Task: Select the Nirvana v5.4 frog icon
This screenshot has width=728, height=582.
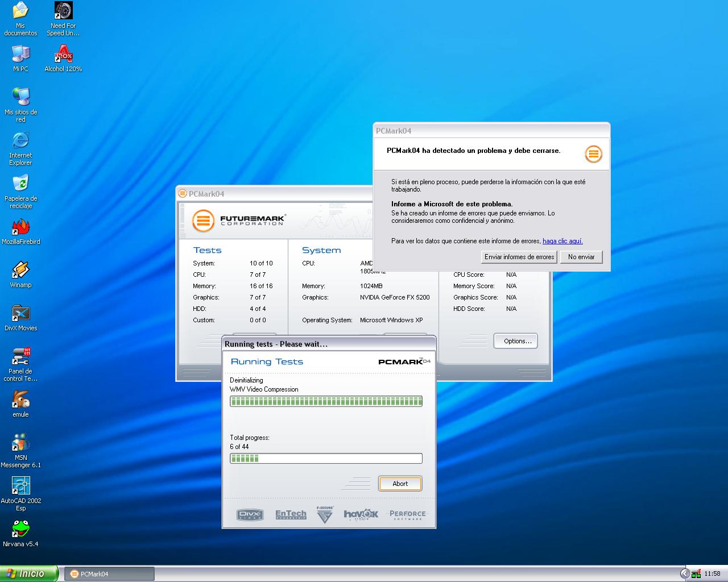Action: pyautogui.click(x=20, y=530)
